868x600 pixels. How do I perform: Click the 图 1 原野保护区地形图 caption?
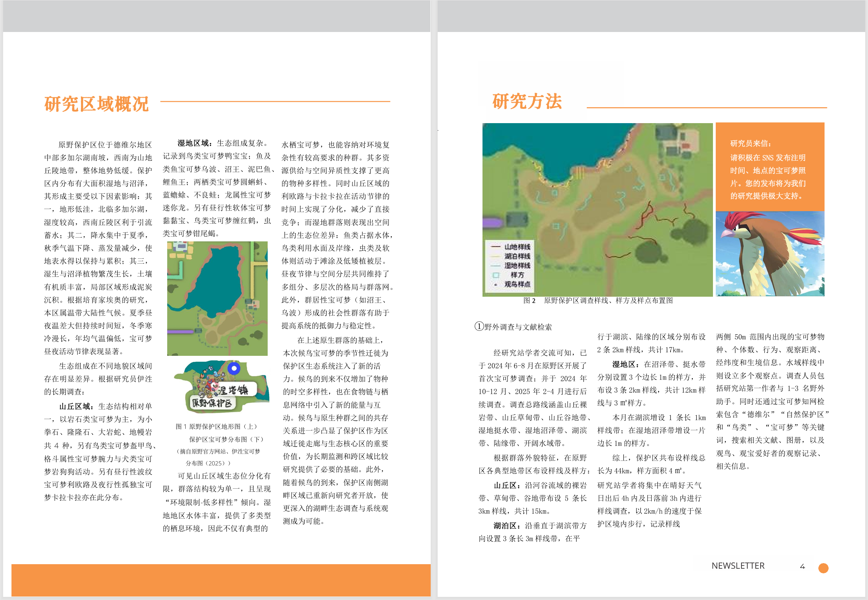pyautogui.click(x=217, y=426)
